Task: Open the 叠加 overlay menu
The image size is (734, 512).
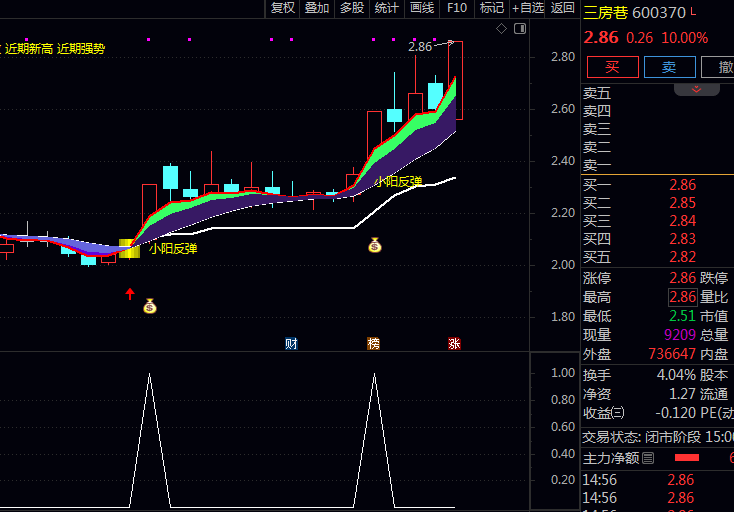Action: (x=317, y=8)
